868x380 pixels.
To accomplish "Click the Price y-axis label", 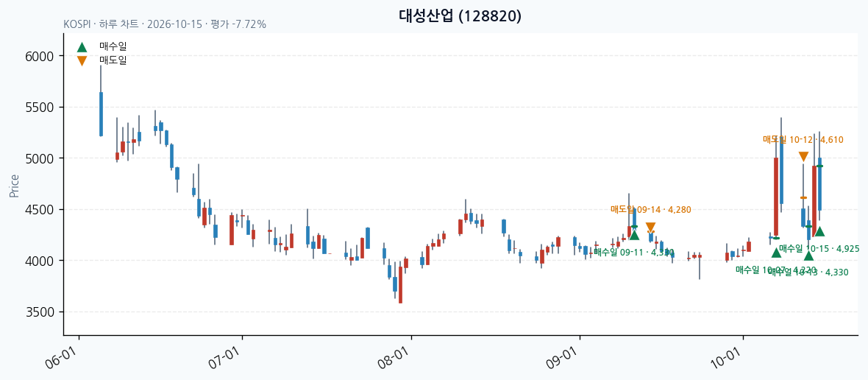I will (x=14, y=186).
